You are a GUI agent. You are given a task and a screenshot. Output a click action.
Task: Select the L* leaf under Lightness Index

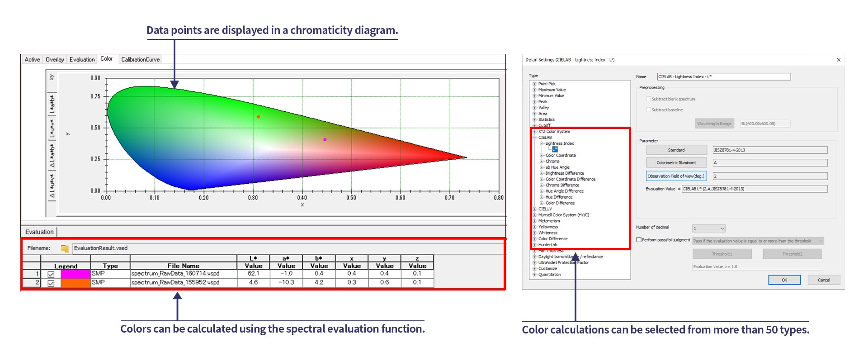coord(555,149)
